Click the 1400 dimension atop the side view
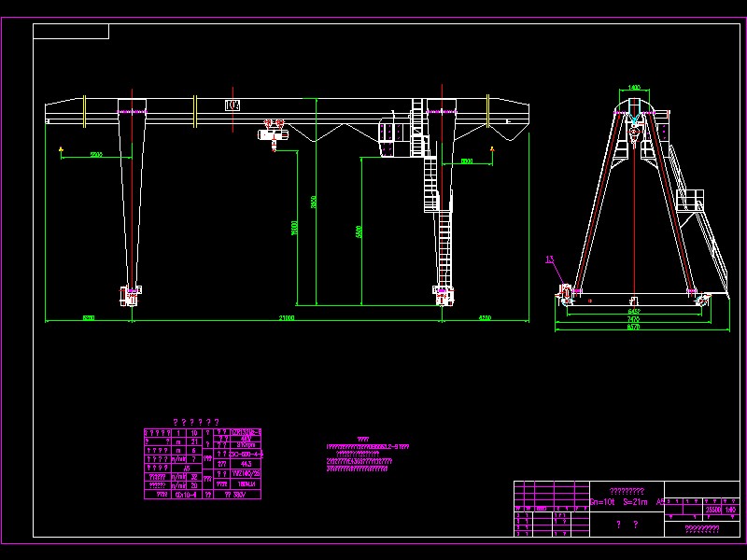Screen dimensions: 747x560 (634, 88)
